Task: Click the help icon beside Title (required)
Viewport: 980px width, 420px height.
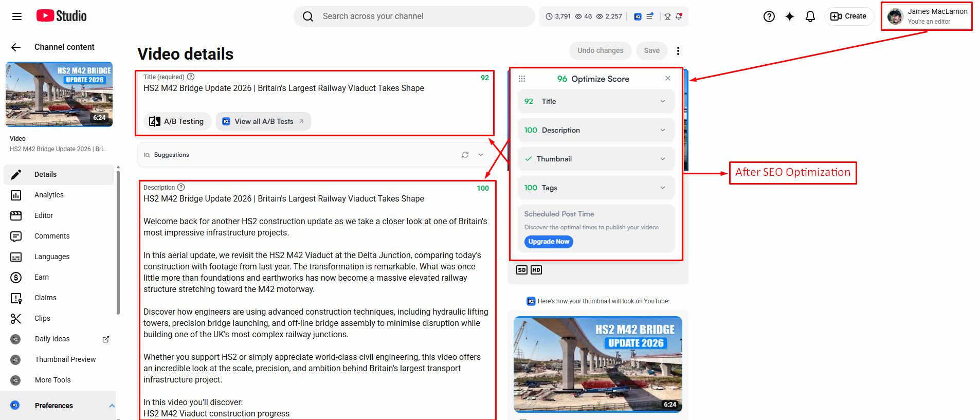Action: (191, 77)
